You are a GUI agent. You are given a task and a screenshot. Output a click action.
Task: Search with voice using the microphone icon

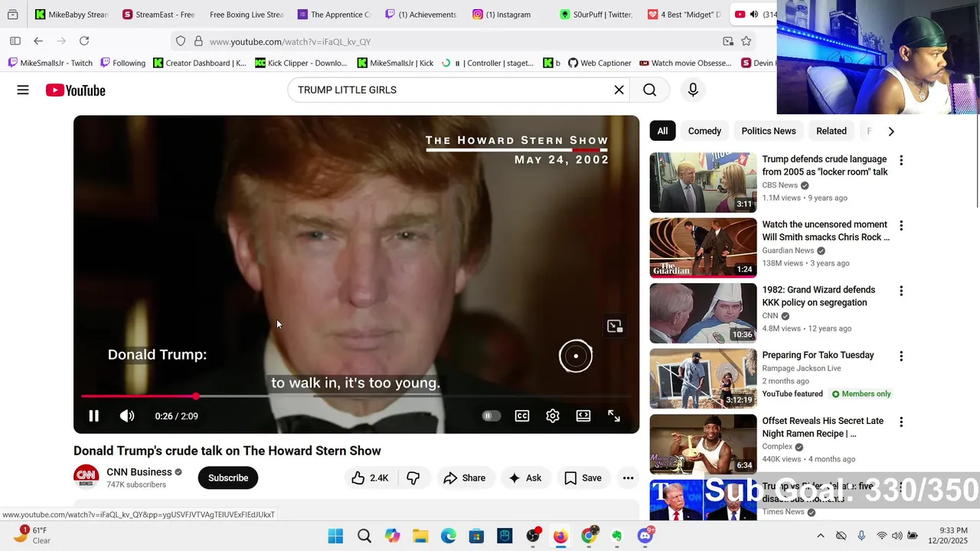(693, 90)
